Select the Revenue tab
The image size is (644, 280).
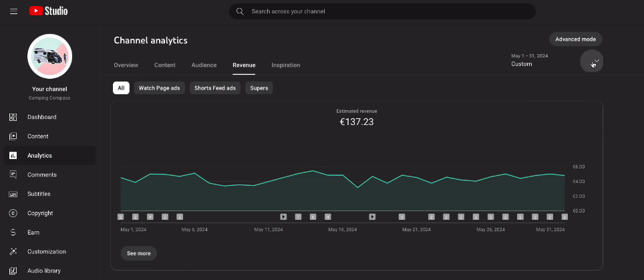coord(244,65)
